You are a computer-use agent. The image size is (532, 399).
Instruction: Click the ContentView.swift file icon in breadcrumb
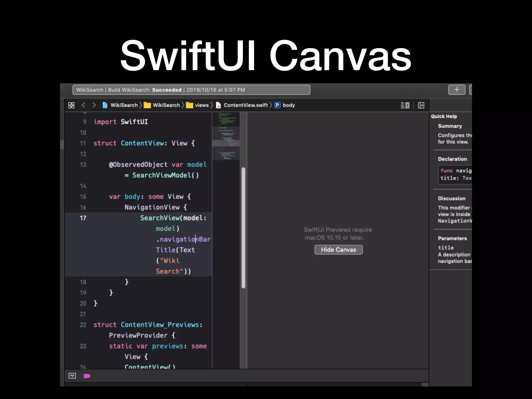218,105
